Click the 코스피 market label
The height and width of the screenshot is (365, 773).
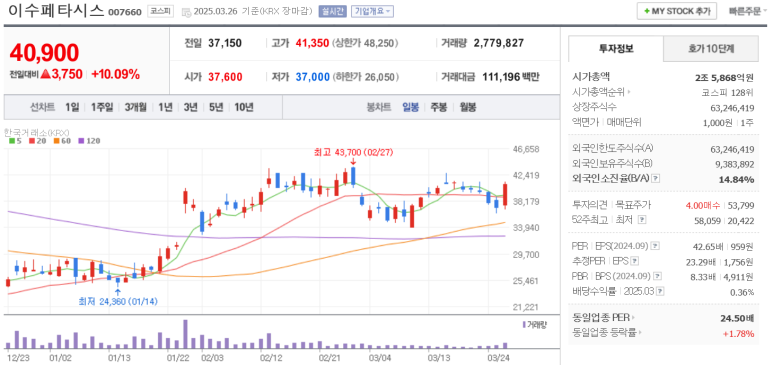pos(160,11)
